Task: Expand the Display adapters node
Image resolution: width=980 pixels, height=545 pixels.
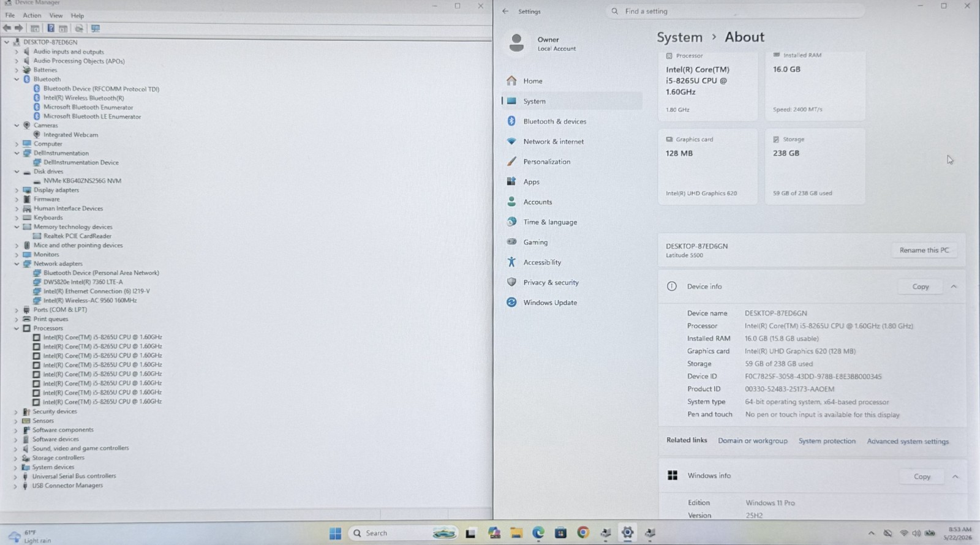Action: (x=17, y=190)
